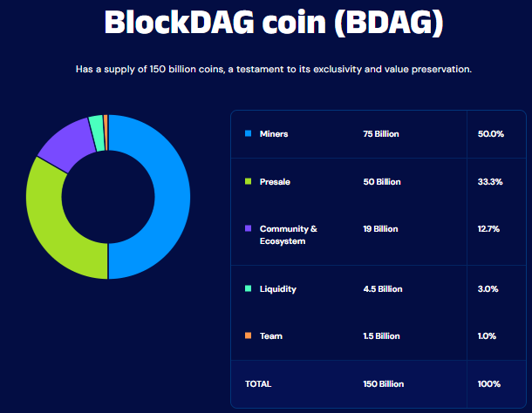
Task: Click the blue Miners legend color square
Action: click(x=248, y=133)
